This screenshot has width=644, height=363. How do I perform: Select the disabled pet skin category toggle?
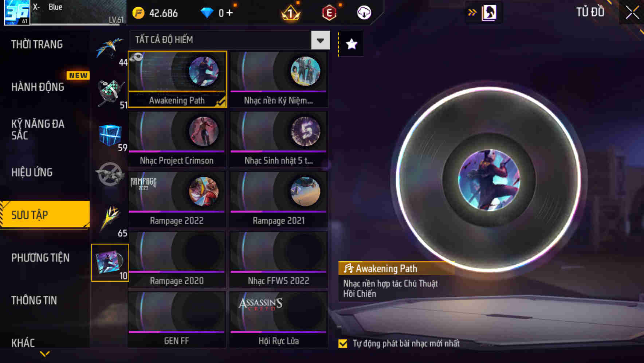110,174
